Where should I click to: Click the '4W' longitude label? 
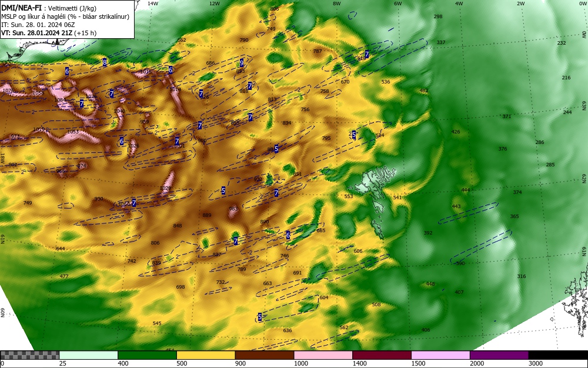(x=459, y=4)
